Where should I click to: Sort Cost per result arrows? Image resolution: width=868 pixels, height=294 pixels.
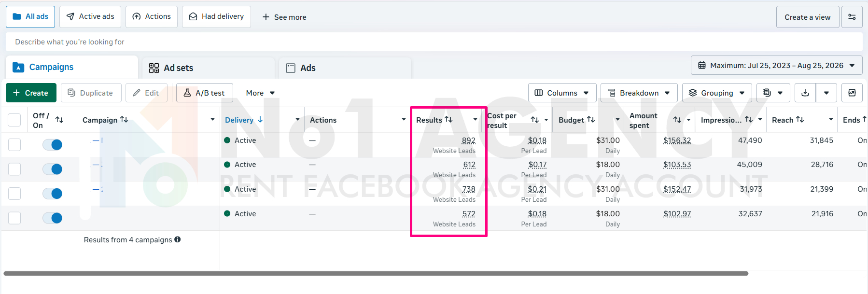coord(535,120)
